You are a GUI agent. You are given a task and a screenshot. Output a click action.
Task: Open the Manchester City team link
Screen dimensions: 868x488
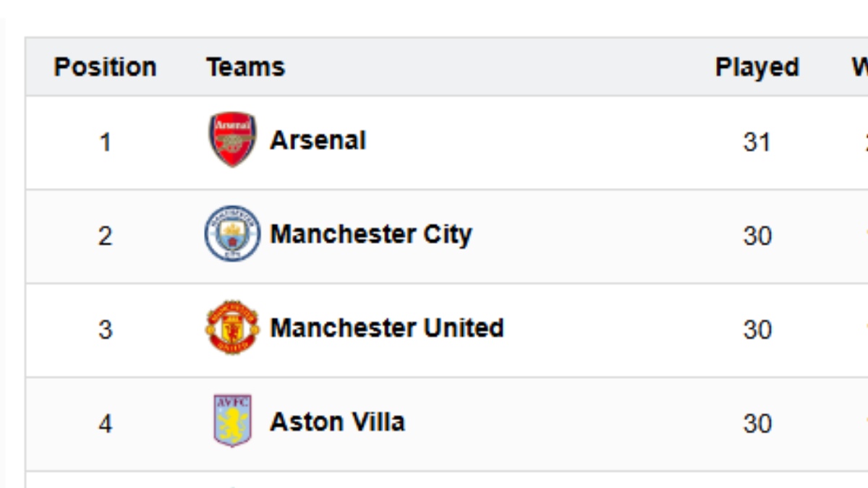pos(370,234)
